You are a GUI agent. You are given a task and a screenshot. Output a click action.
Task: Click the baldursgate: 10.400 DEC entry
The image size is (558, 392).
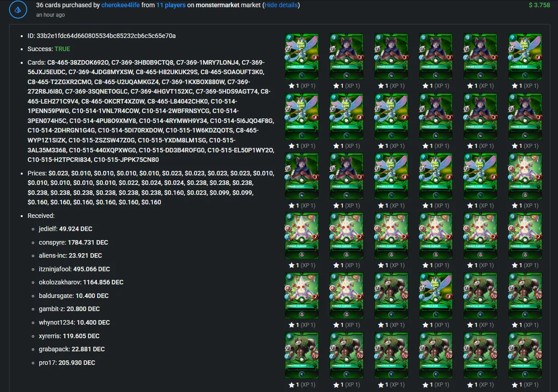point(74,296)
